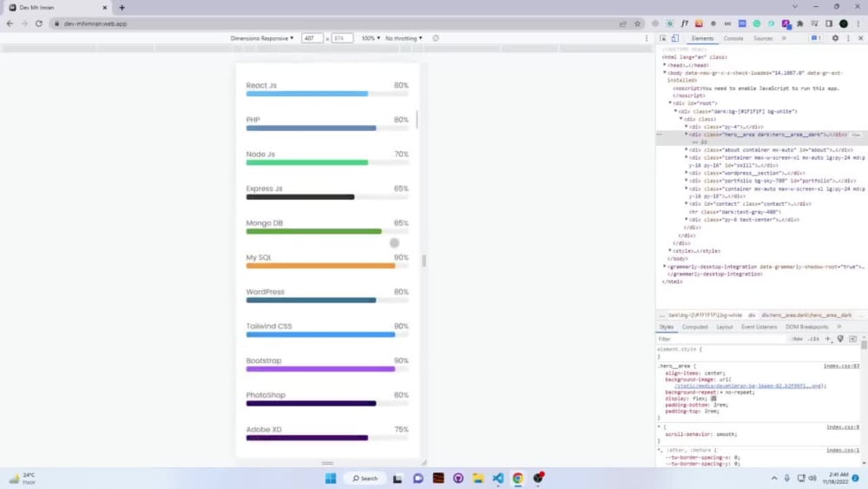This screenshot has width=868, height=489.
Task: Click the issues counter badge in DevTools
Action: pyautogui.click(x=816, y=38)
